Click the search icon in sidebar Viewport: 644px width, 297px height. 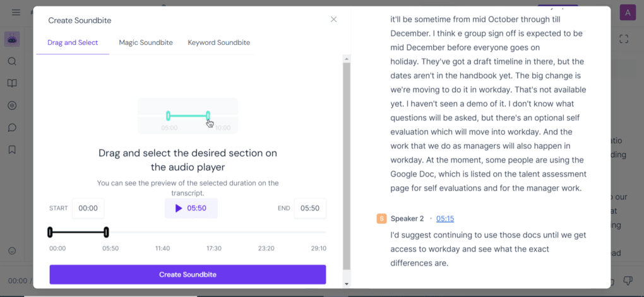(12, 61)
